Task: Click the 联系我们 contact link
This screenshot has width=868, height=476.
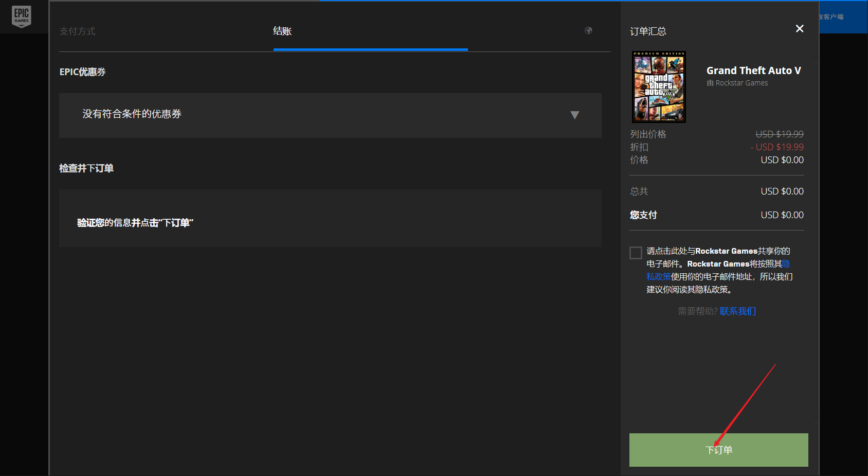Action: (x=738, y=311)
